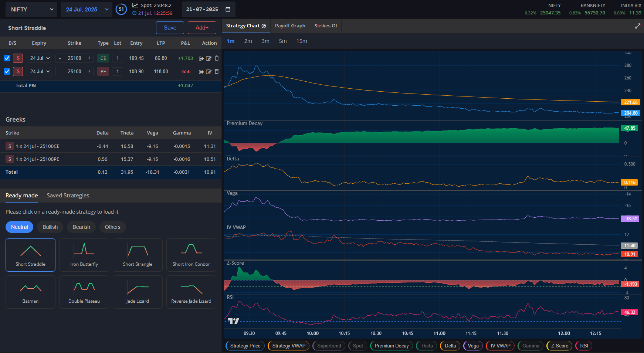Screen dimensions: 644x353
Task: Decrease the CE strike with the minus button
Action: point(60,58)
